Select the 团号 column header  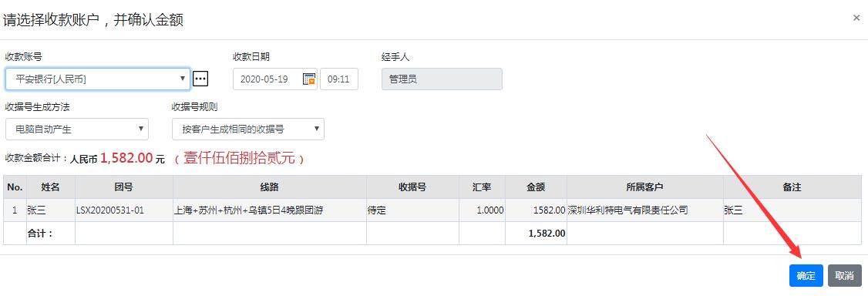pos(124,187)
